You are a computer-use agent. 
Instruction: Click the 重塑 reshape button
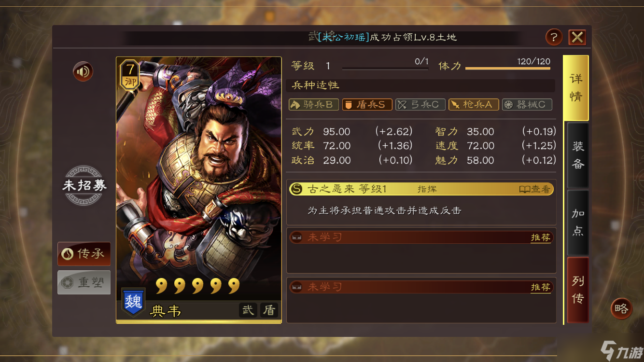[84, 282]
